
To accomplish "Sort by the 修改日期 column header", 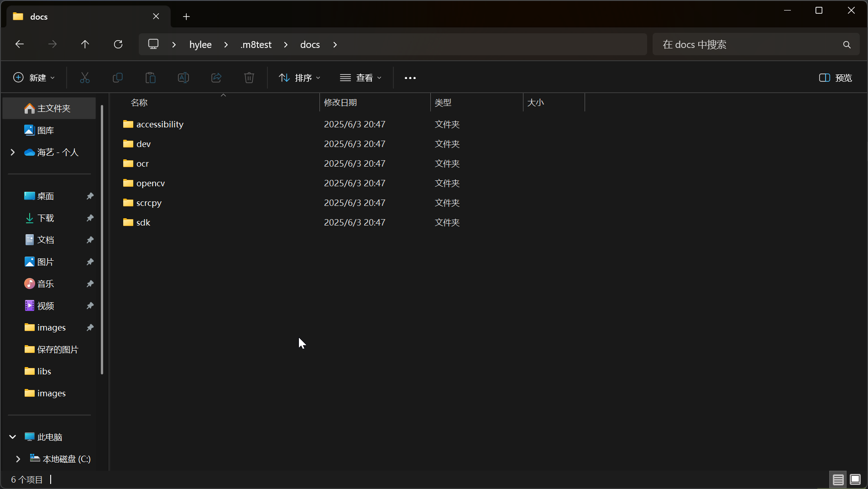I will coord(340,103).
